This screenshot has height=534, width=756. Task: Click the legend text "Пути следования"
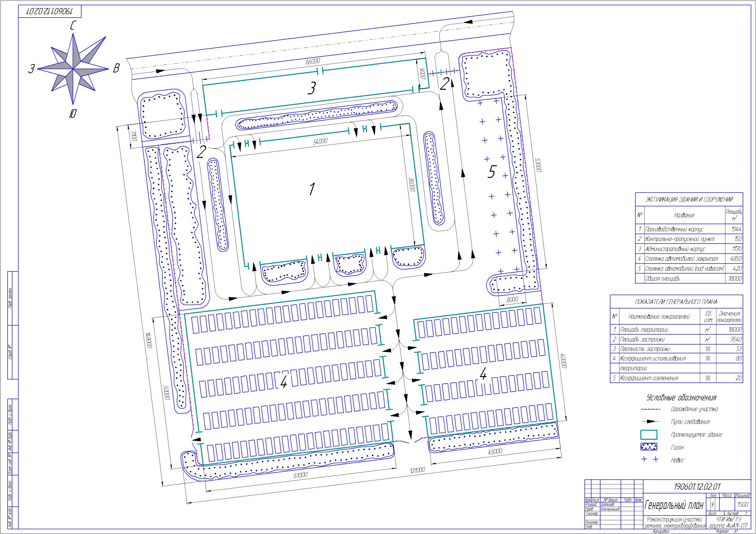[x=690, y=422]
